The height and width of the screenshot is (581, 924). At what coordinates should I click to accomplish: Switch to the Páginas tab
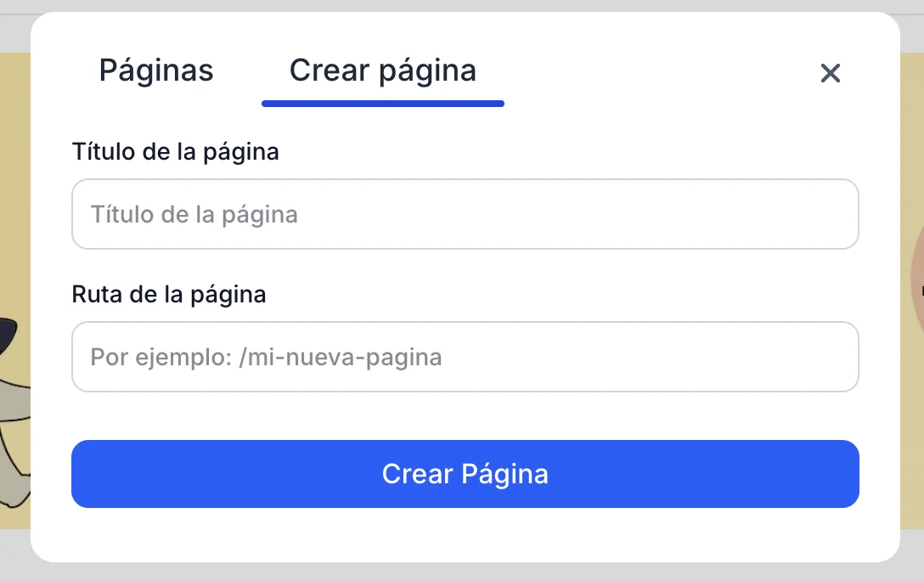pyautogui.click(x=156, y=71)
